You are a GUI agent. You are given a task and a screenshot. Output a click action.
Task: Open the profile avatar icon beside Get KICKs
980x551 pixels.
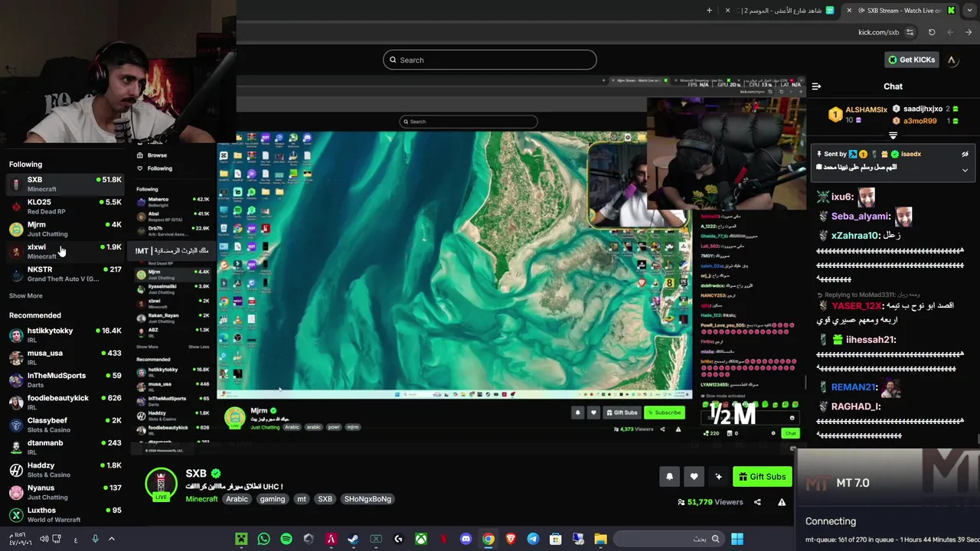952,60
